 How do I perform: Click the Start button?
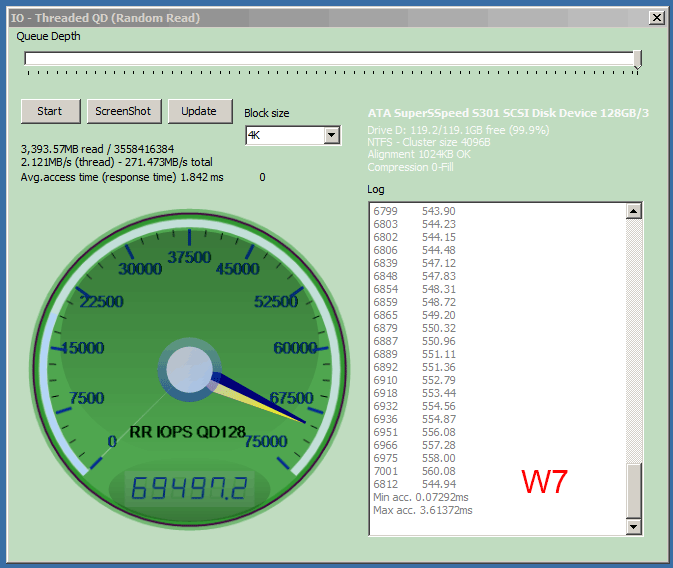coord(50,111)
